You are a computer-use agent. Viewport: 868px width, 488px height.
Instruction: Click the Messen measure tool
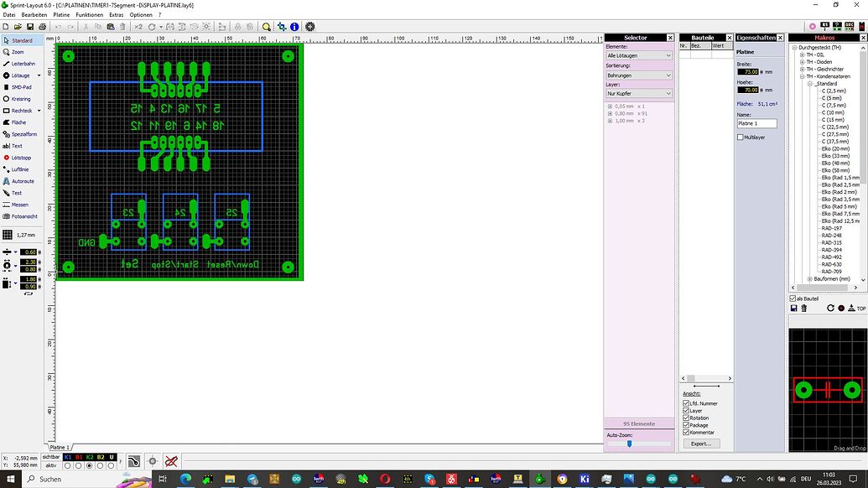[x=19, y=205]
